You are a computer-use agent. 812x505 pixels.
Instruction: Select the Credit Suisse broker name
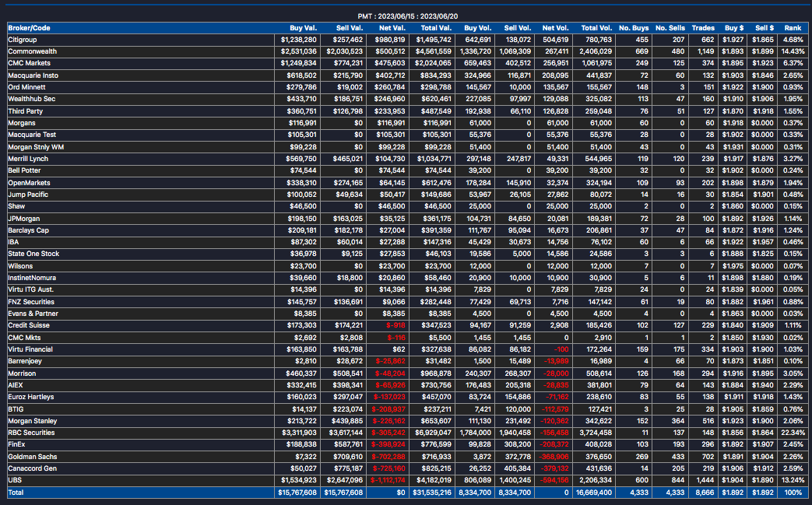click(x=29, y=325)
